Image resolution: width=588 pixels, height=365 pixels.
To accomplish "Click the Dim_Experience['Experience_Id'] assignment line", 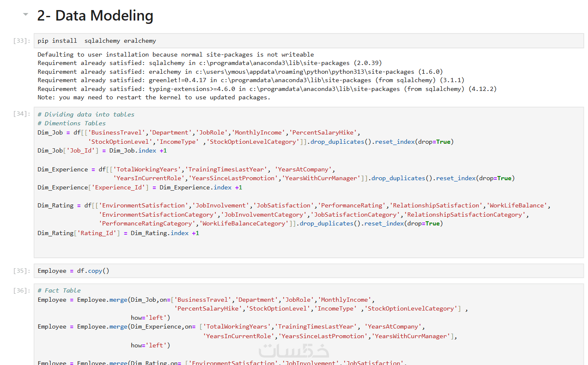I will (139, 187).
